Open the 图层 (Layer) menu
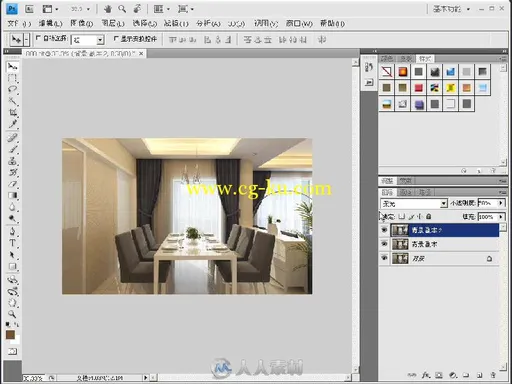This screenshot has width=512, height=384. coord(113,23)
